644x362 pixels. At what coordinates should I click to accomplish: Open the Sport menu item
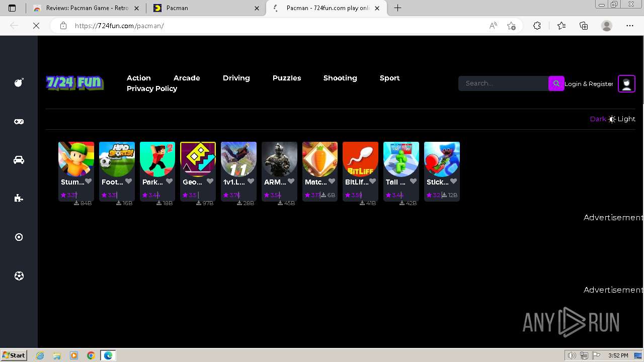pos(389,78)
